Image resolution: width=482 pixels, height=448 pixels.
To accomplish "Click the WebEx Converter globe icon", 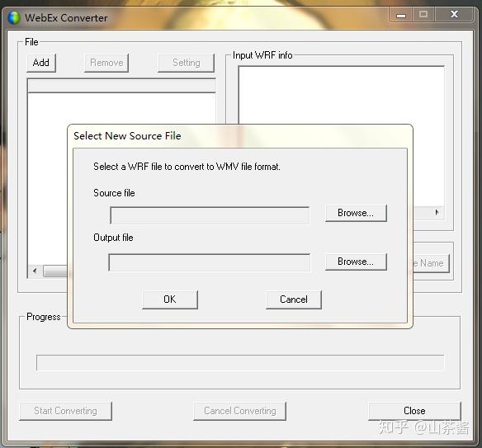I will (x=13, y=18).
